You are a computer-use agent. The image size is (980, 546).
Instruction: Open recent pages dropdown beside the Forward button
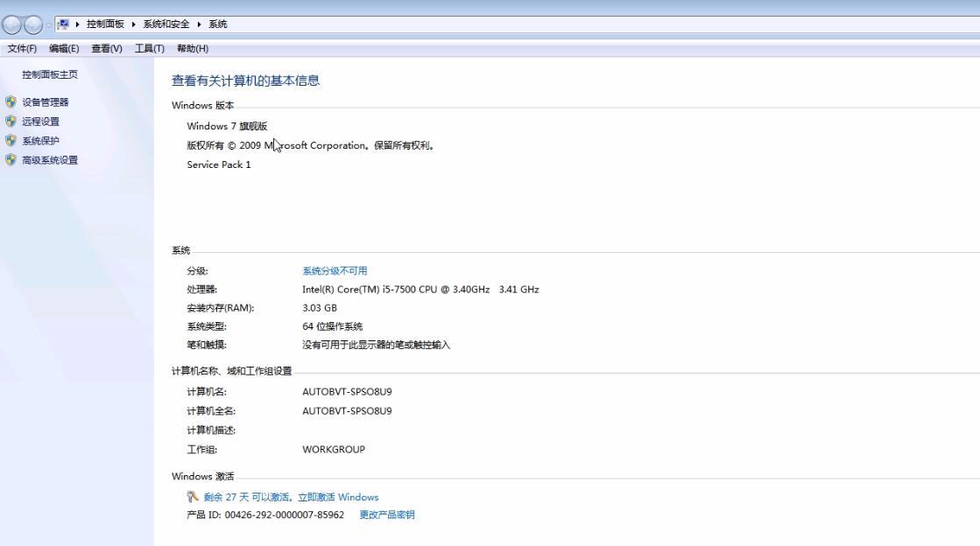(x=48, y=25)
